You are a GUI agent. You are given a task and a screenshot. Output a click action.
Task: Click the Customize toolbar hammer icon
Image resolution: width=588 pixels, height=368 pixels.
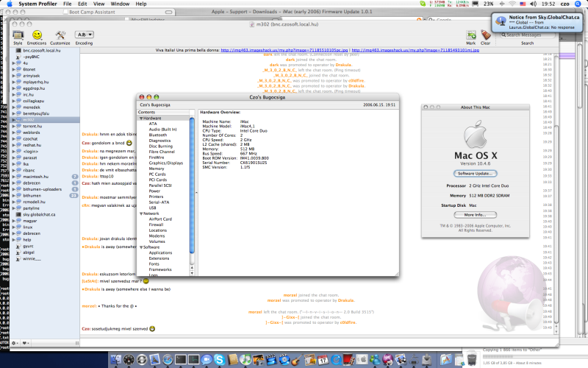(x=60, y=35)
